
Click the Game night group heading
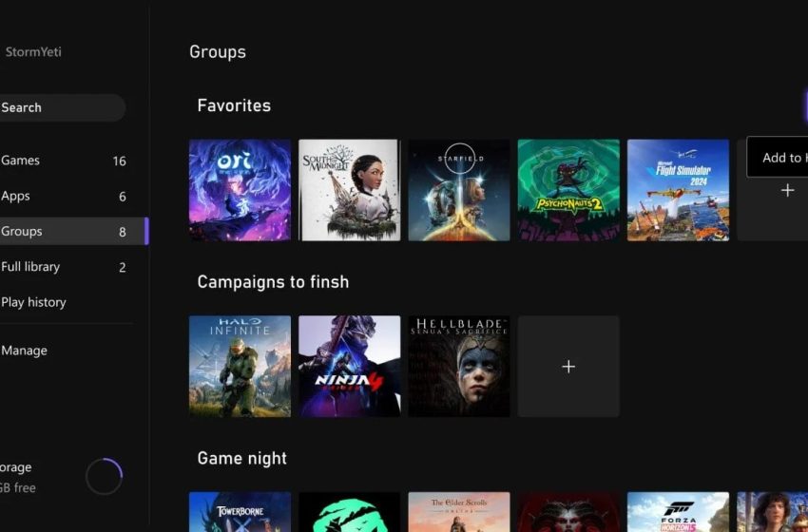coord(242,458)
